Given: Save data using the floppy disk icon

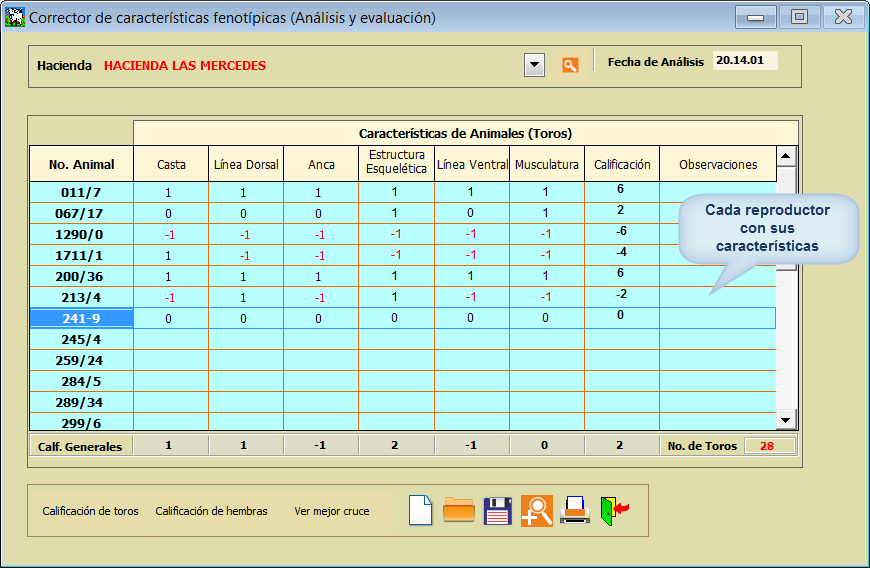Looking at the screenshot, I should click(x=497, y=510).
